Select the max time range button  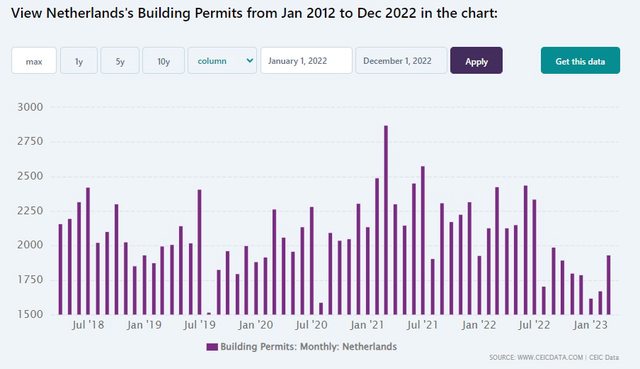click(34, 61)
